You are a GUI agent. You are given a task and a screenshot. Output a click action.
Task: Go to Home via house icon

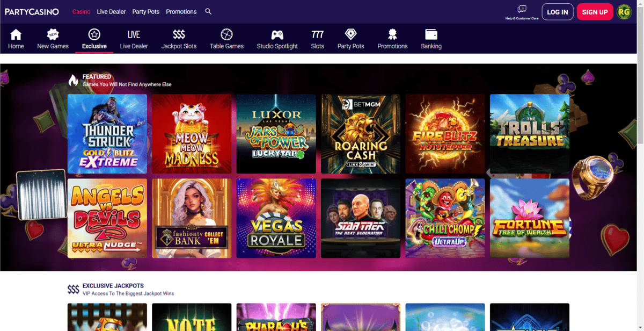[x=16, y=34]
